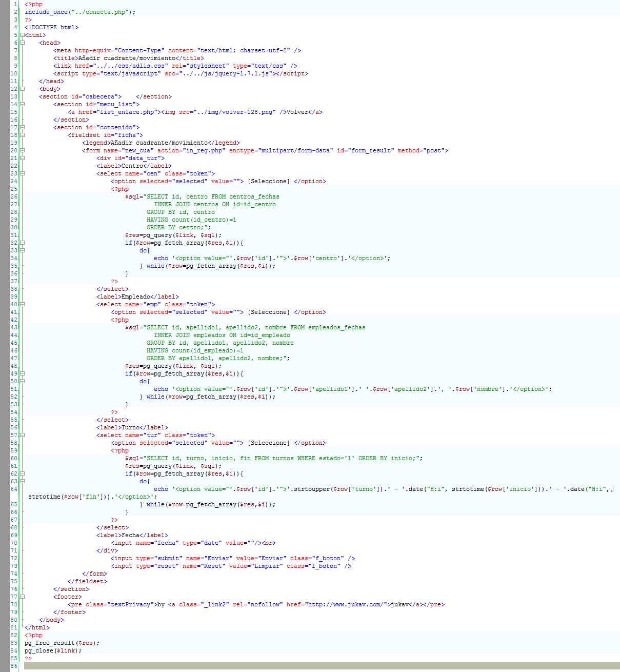Collapse the select name="cen" fold marker

(x=22, y=173)
